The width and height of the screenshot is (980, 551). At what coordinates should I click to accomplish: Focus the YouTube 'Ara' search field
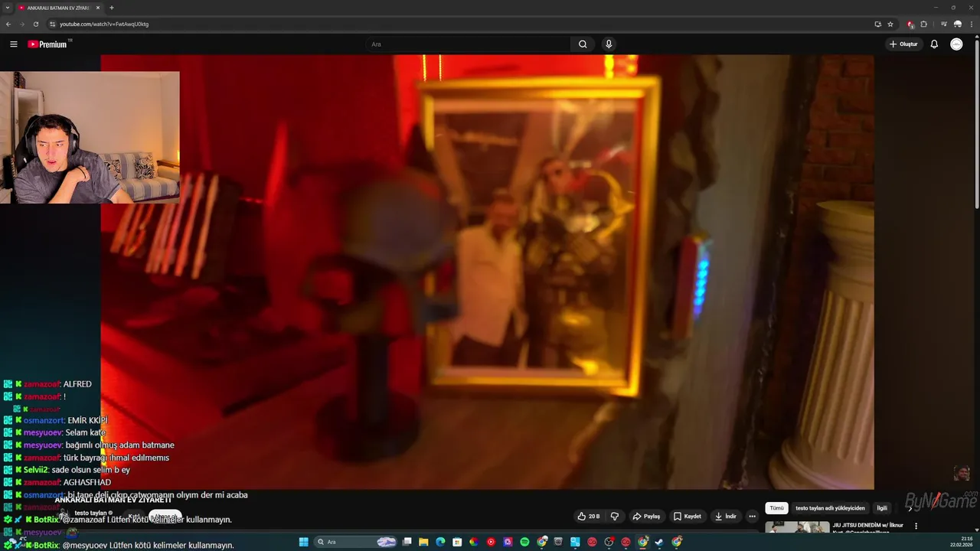point(469,44)
